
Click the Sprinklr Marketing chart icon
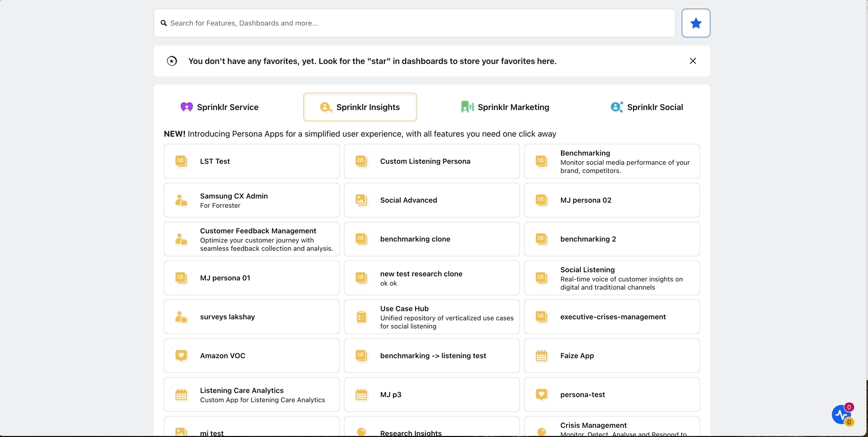(467, 107)
